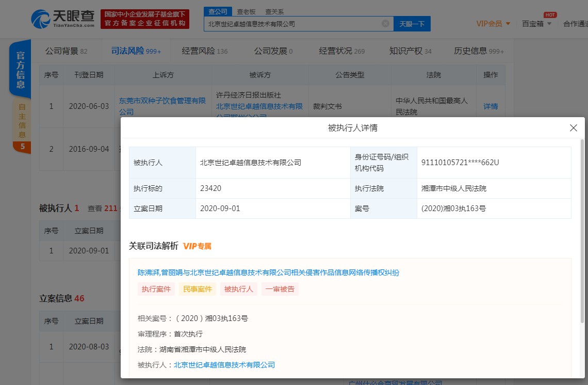Viewport: 588px width, 385px height.
Task: Click the 天眼一下 search button
Action: tap(412, 24)
